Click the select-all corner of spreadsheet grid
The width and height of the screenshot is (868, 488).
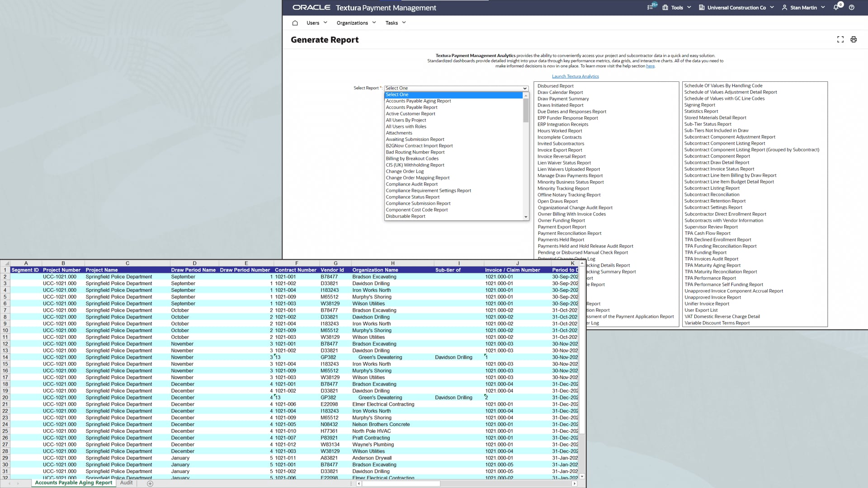click(5, 263)
